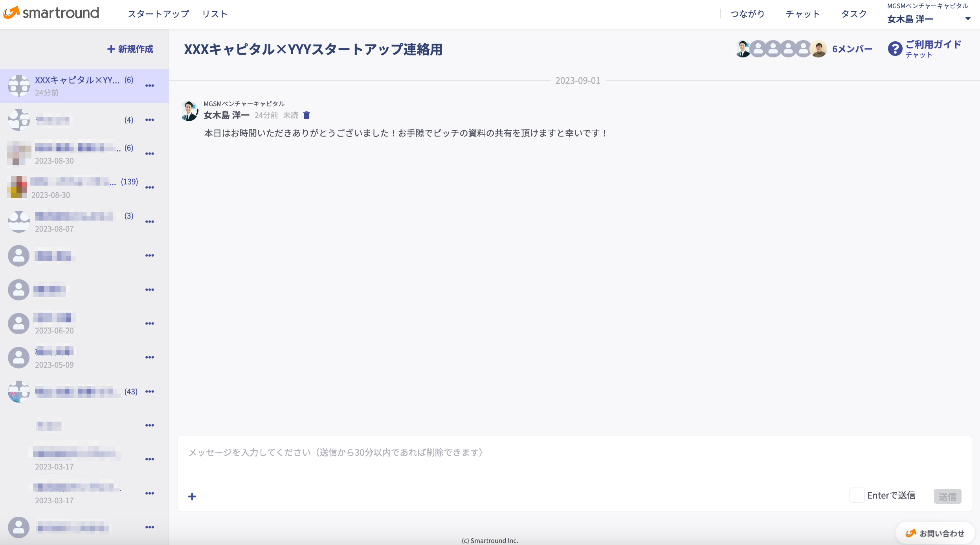This screenshot has height=545, width=980.
Task: Open options for chat dated 2023-06-20
Action: coord(150,324)
